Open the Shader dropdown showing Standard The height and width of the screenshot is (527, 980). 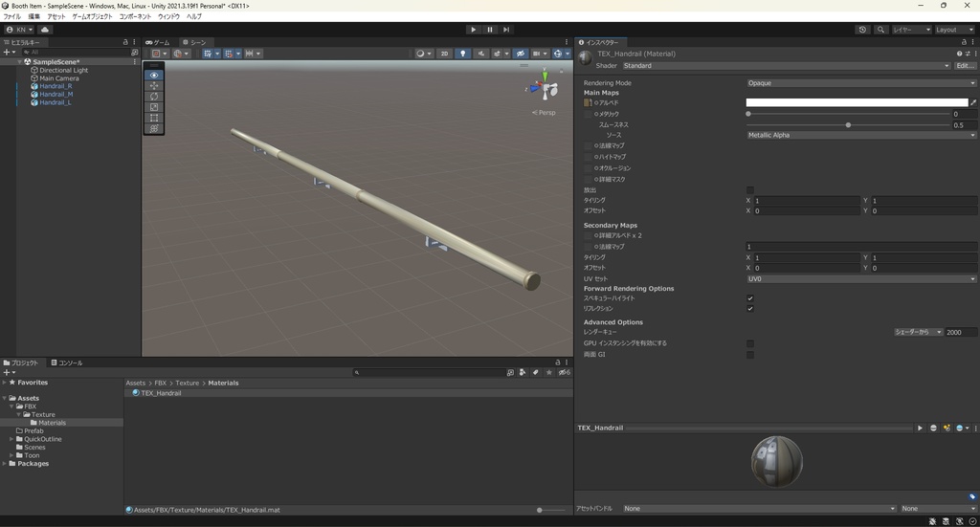(x=787, y=66)
